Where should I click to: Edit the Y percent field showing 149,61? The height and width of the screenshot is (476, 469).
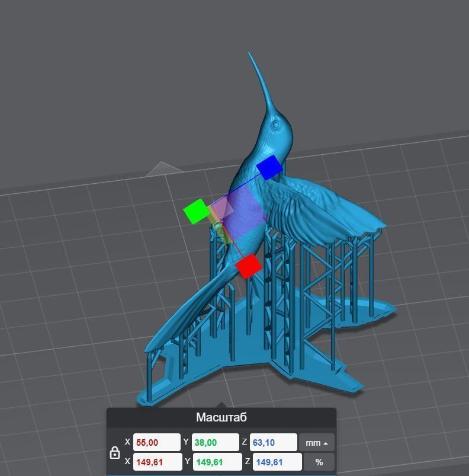tap(217, 462)
